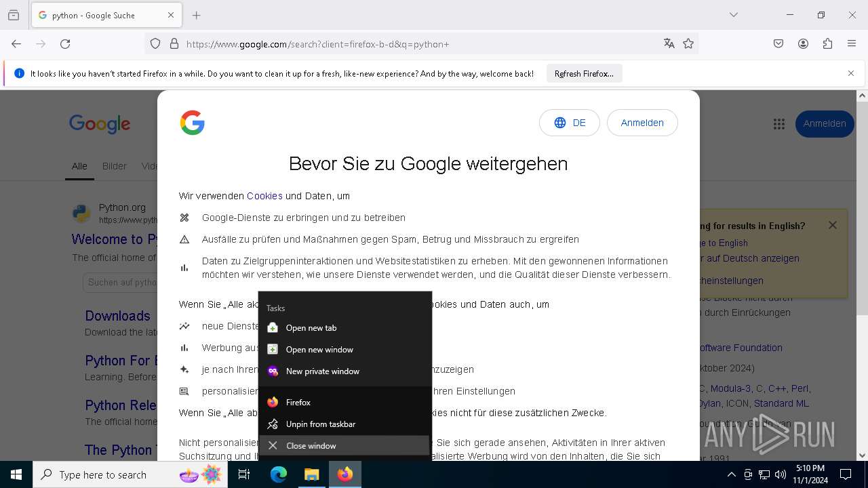Image resolution: width=868 pixels, height=488 pixels.
Task: Click Open new window task
Action: [x=345, y=350]
